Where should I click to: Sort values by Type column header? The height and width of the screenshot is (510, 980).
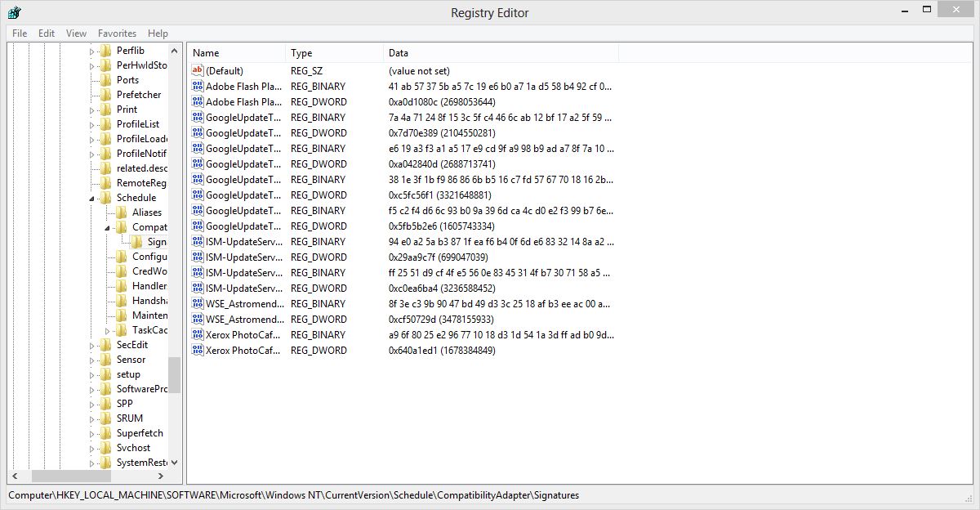(x=334, y=53)
